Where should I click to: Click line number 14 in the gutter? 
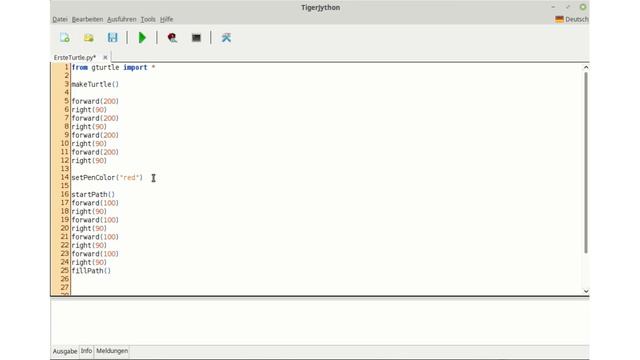(x=64, y=177)
